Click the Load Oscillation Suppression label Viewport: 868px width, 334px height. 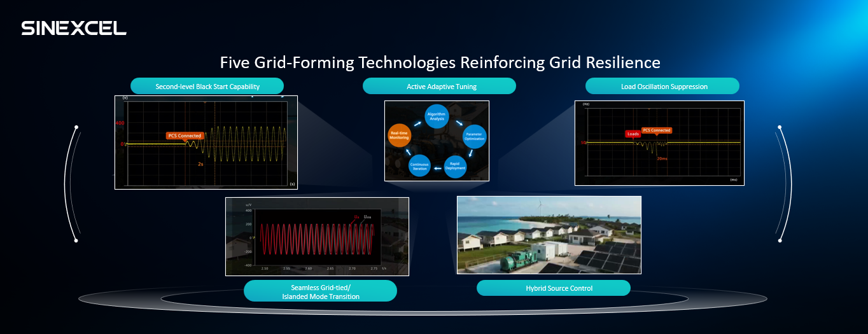[662, 87]
